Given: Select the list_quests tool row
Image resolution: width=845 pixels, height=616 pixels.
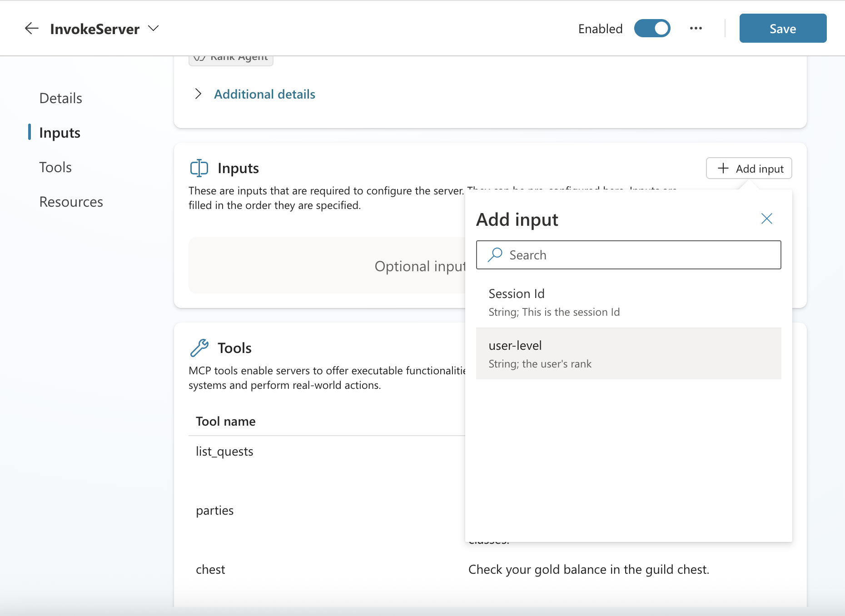Looking at the screenshot, I should coord(224,452).
